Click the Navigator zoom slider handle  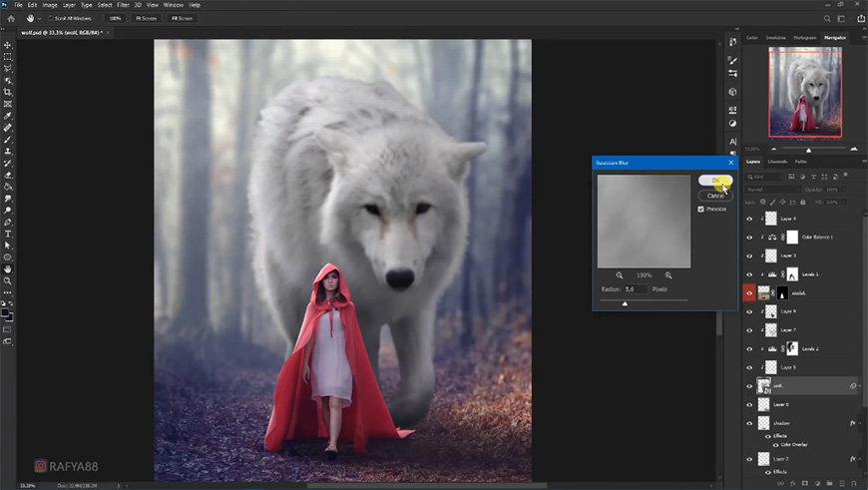coord(809,150)
